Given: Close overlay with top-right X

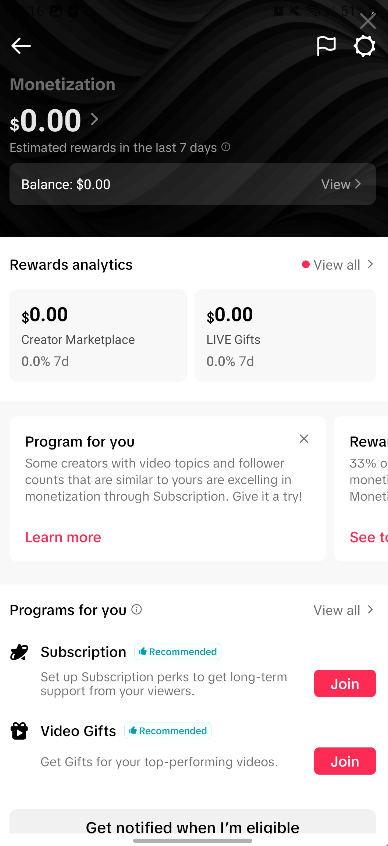Looking at the screenshot, I should 368,21.
